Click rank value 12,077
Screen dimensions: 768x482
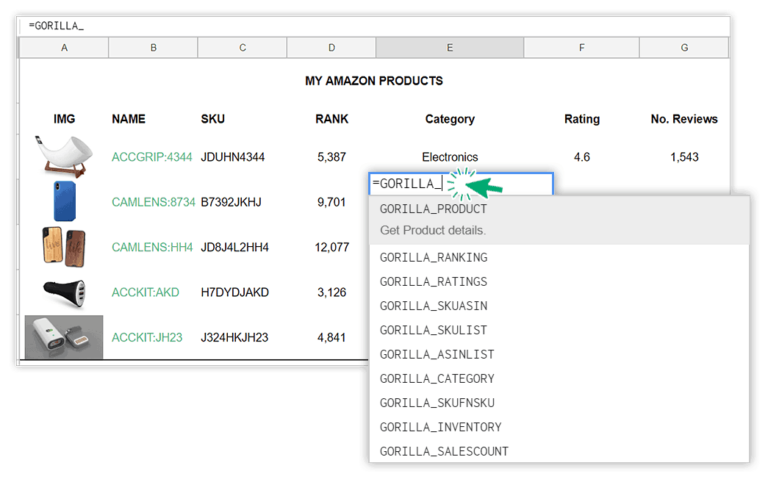tap(332, 247)
